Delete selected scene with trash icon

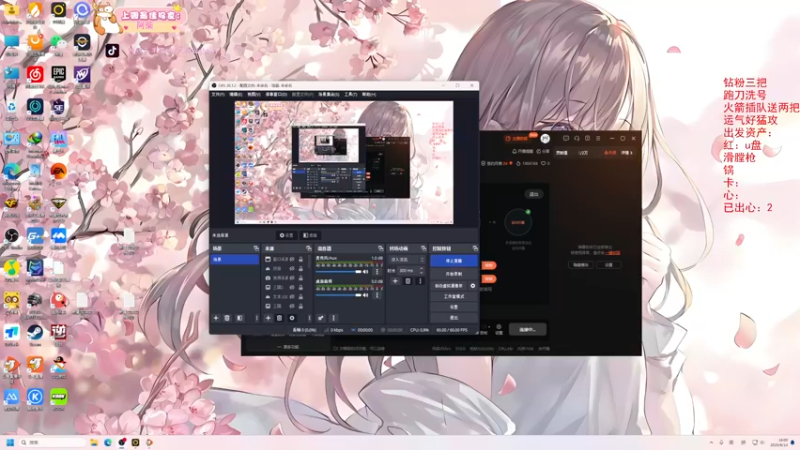click(228, 318)
